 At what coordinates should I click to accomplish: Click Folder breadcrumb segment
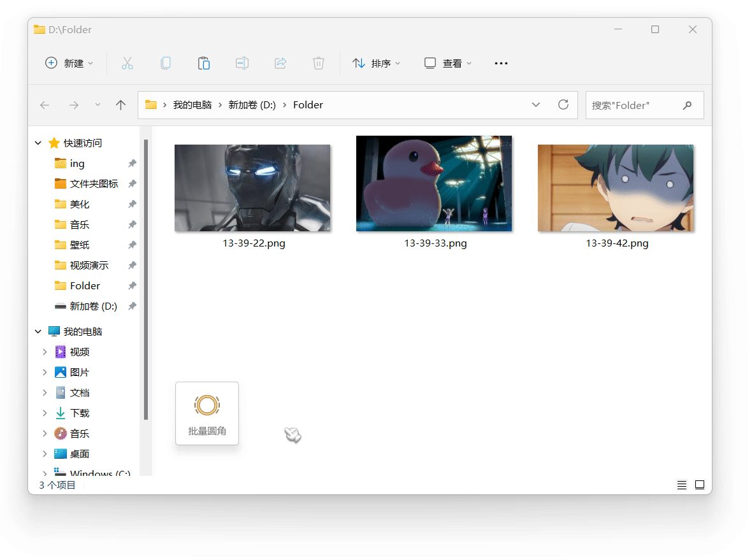coord(308,105)
